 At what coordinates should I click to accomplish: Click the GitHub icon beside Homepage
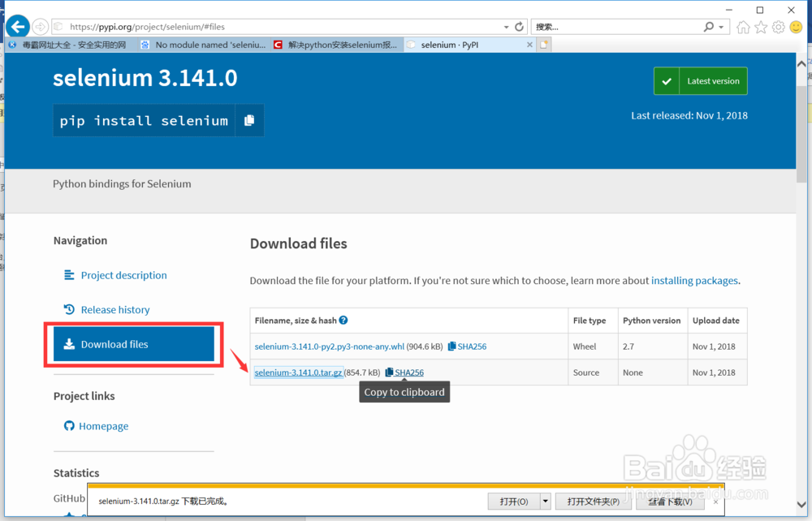click(69, 425)
